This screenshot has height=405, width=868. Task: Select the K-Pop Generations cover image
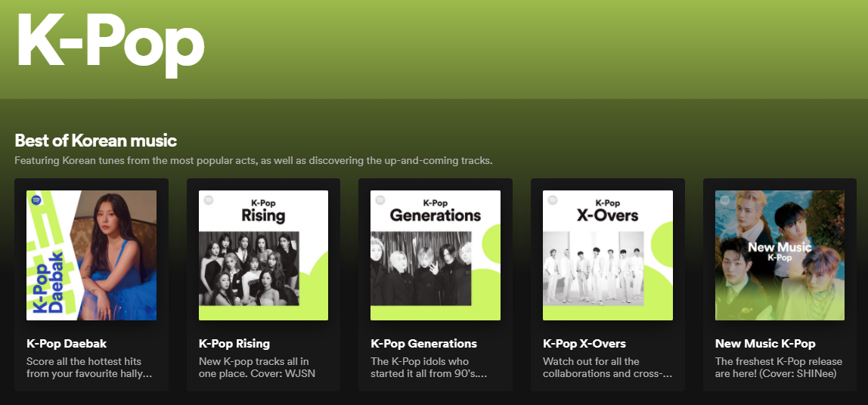[x=436, y=255]
